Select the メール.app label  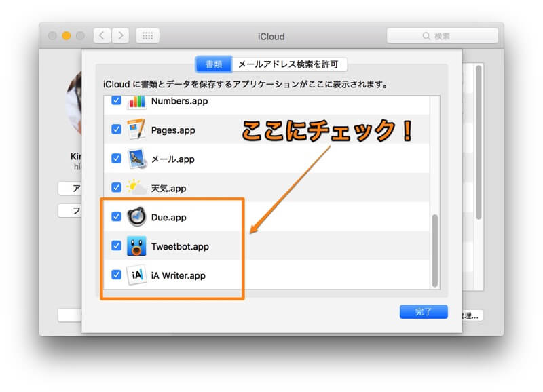click(x=173, y=159)
